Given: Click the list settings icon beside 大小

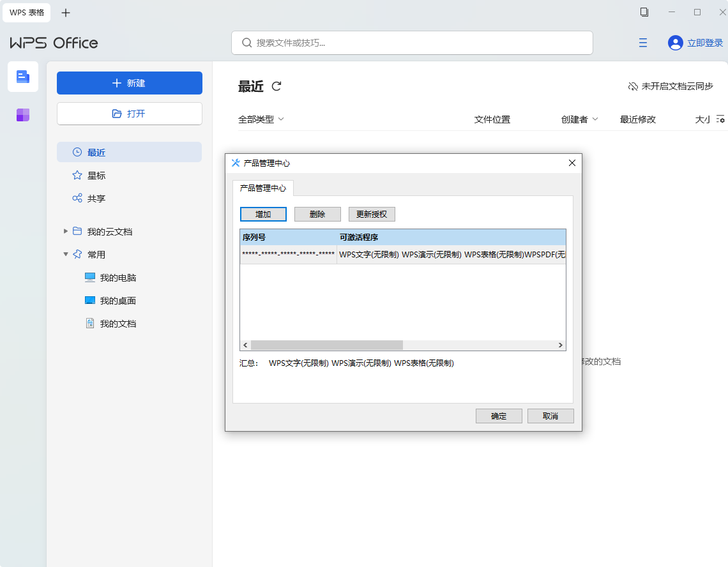Looking at the screenshot, I should [720, 119].
